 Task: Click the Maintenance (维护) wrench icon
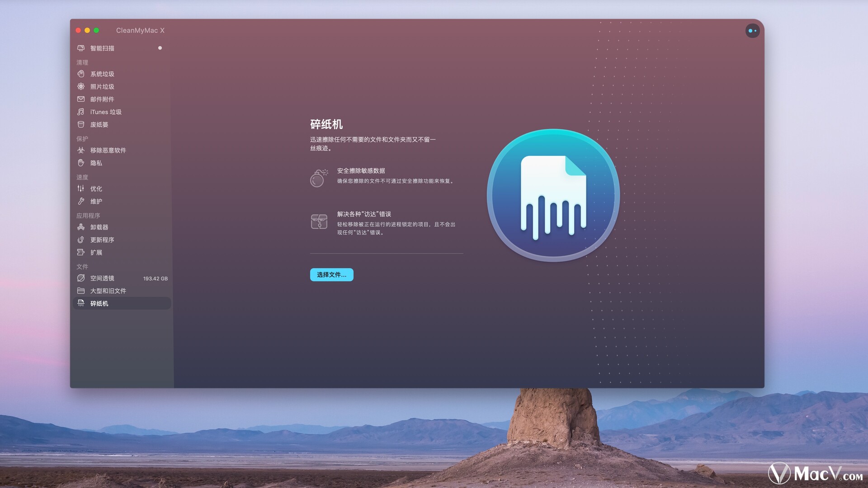(81, 201)
